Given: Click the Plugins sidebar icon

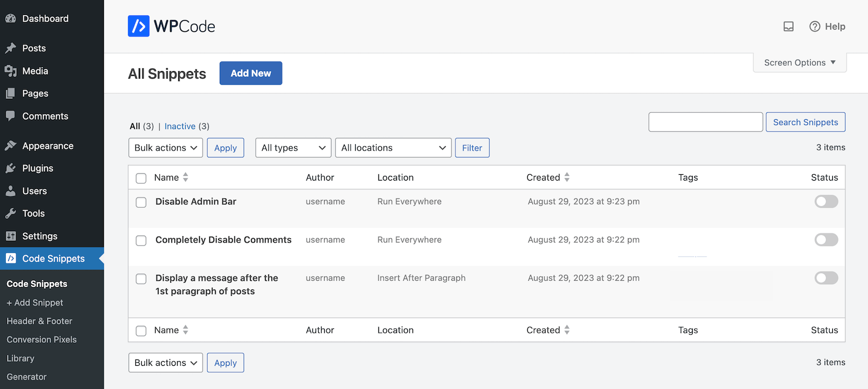Looking at the screenshot, I should click(11, 168).
